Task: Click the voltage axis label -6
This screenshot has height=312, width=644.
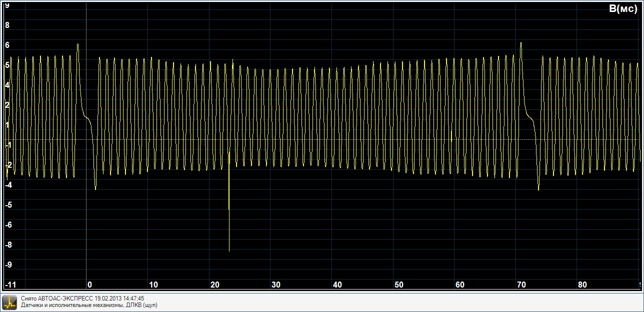Action: pos(8,225)
